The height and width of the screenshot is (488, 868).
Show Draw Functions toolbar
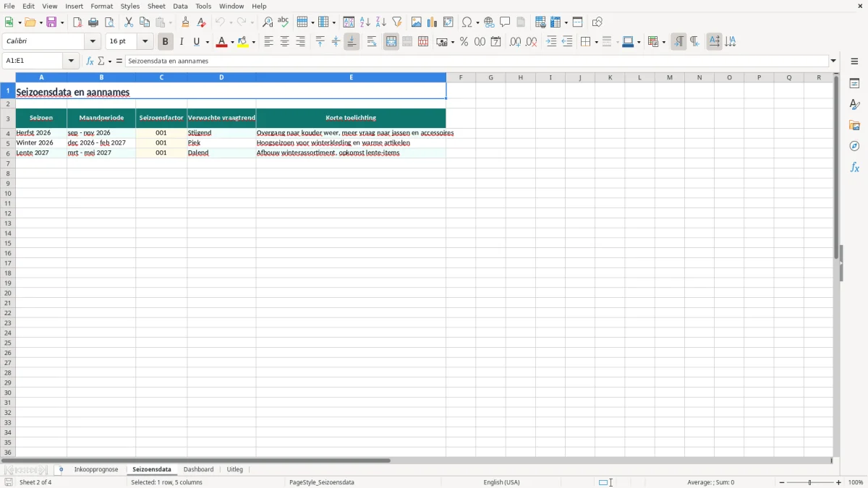pos(597,22)
